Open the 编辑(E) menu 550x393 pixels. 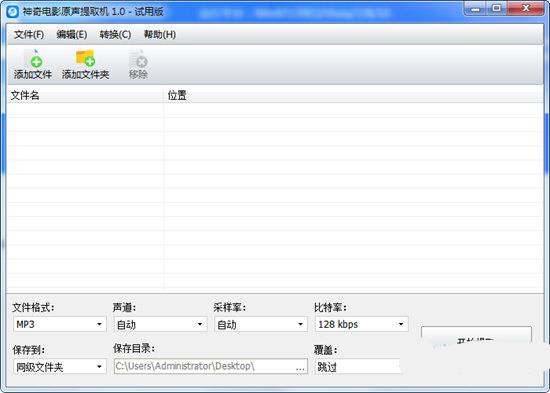pyautogui.click(x=72, y=34)
